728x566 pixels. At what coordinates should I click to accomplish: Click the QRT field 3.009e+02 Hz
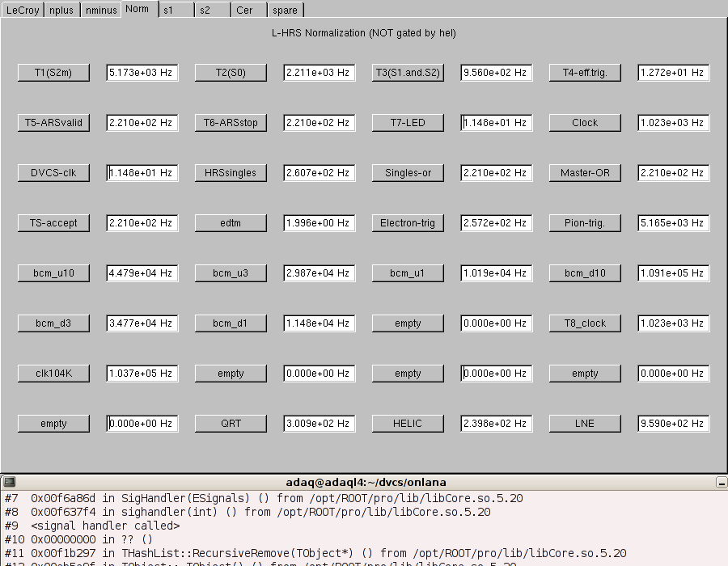tap(320, 424)
